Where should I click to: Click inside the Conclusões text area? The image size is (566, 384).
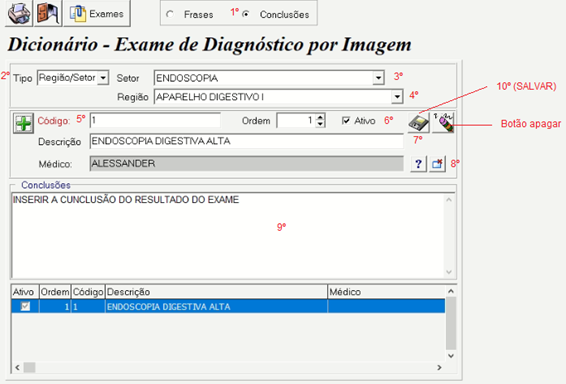(x=228, y=235)
